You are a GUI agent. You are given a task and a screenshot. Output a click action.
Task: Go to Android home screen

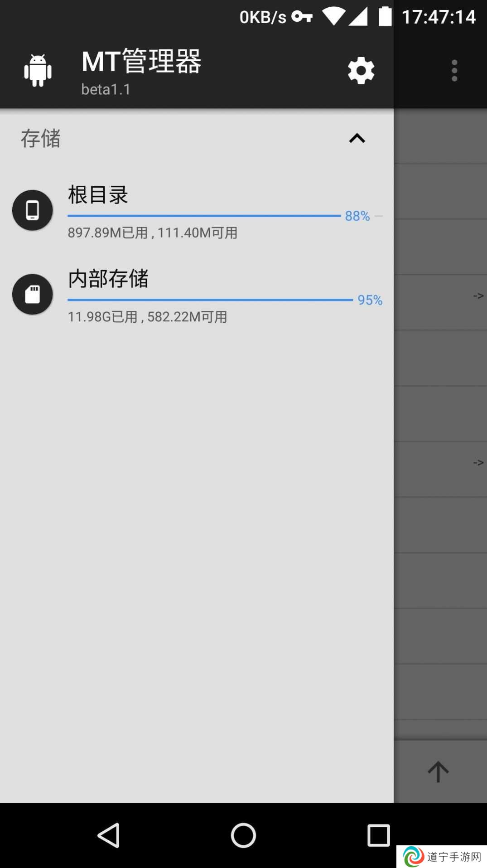[243, 835]
